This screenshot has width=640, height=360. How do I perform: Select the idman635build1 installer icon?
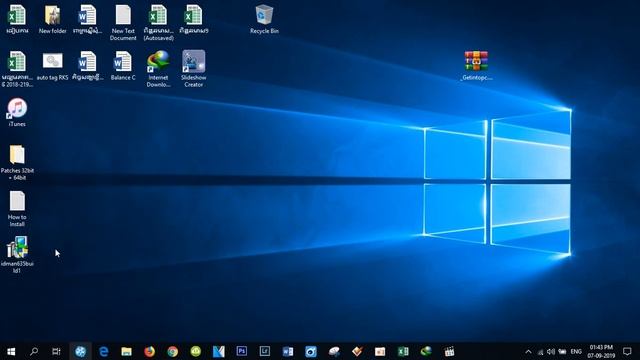tap(17, 255)
